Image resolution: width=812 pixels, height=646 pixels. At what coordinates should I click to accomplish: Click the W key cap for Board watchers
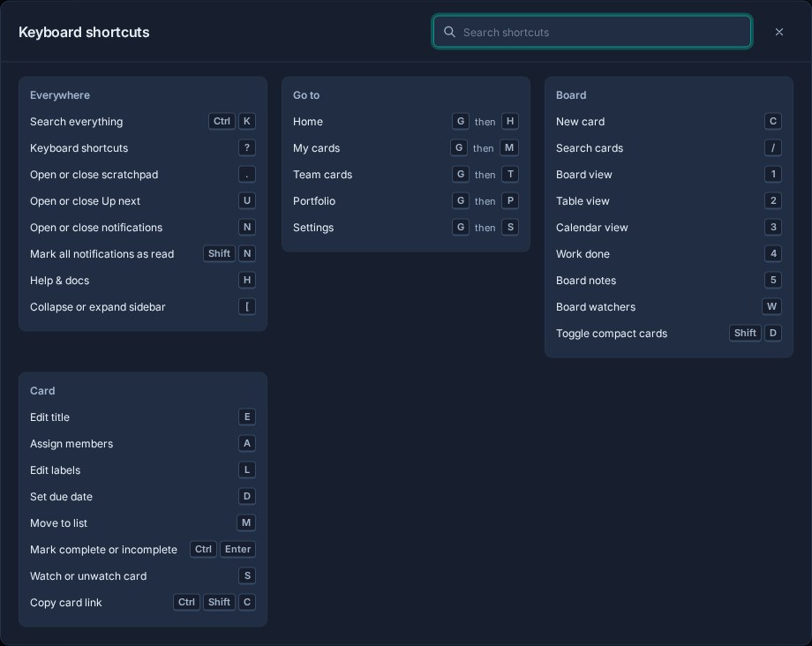click(x=771, y=306)
